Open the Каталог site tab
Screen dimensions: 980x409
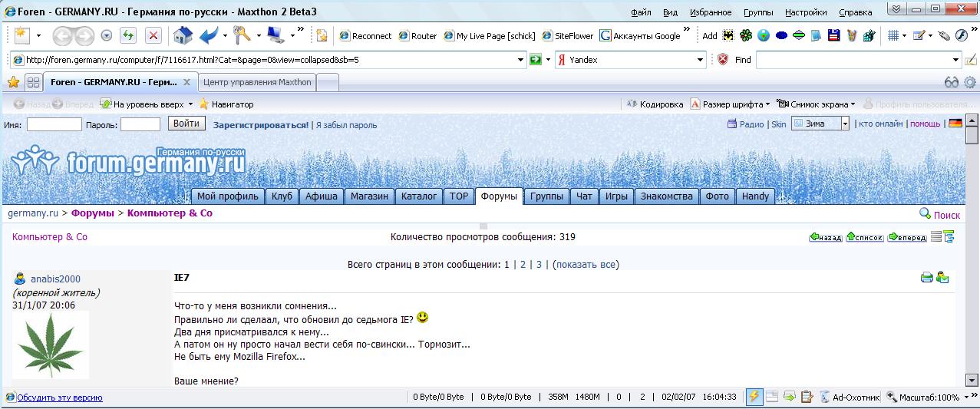pyautogui.click(x=419, y=196)
